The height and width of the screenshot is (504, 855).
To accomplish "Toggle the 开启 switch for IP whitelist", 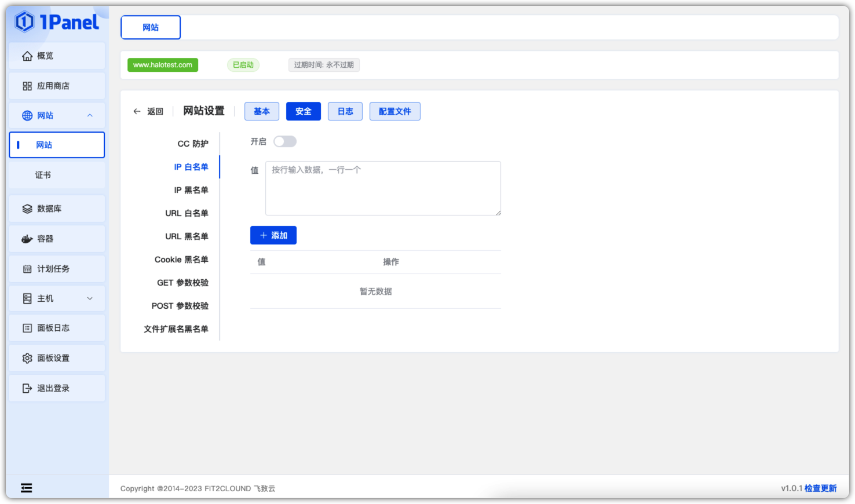I will click(284, 142).
